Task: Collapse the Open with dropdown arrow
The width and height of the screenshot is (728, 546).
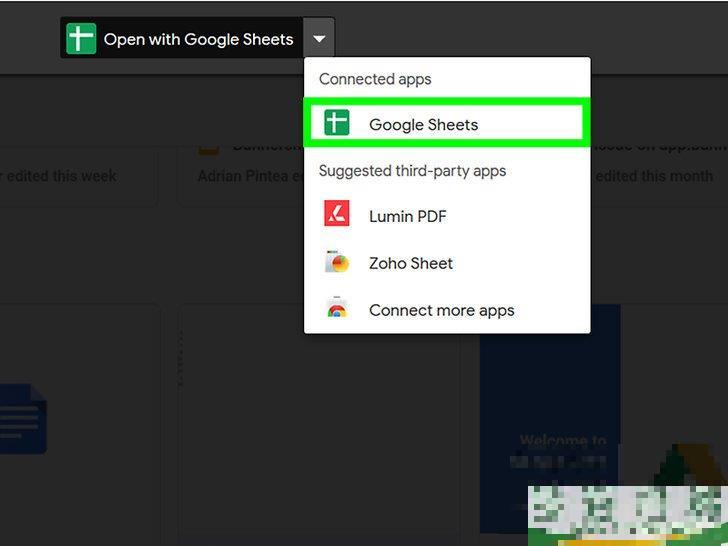Action: click(x=319, y=40)
